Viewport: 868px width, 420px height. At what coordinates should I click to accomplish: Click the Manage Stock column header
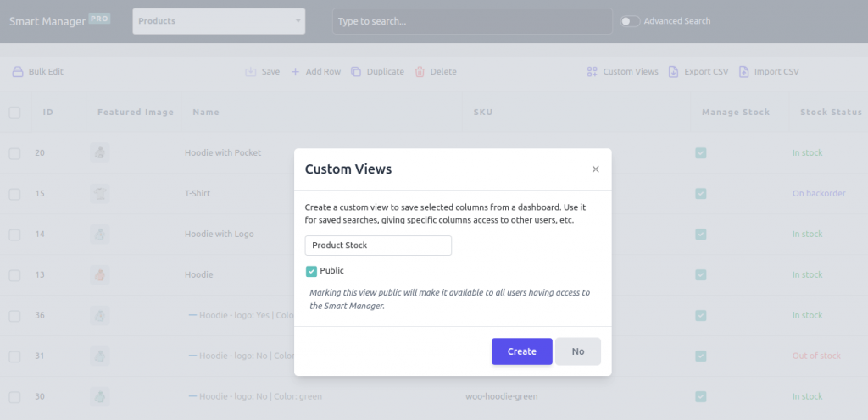click(736, 112)
